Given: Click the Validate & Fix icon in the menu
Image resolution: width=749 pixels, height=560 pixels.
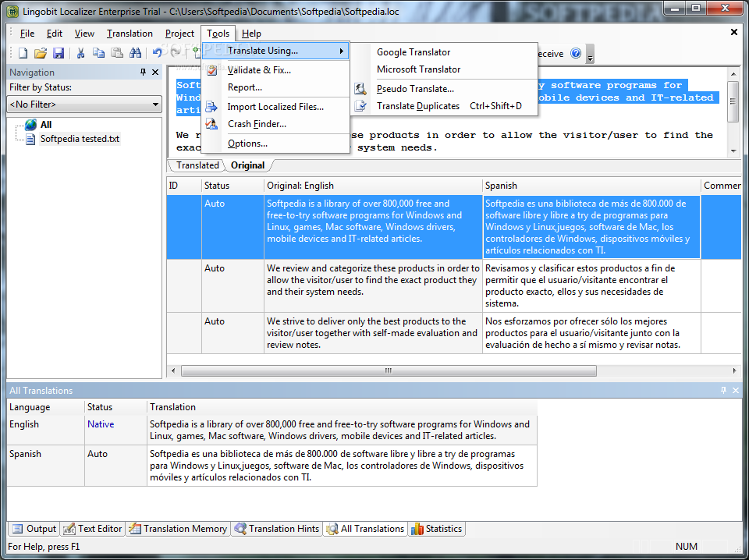Looking at the screenshot, I should click(211, 70).
